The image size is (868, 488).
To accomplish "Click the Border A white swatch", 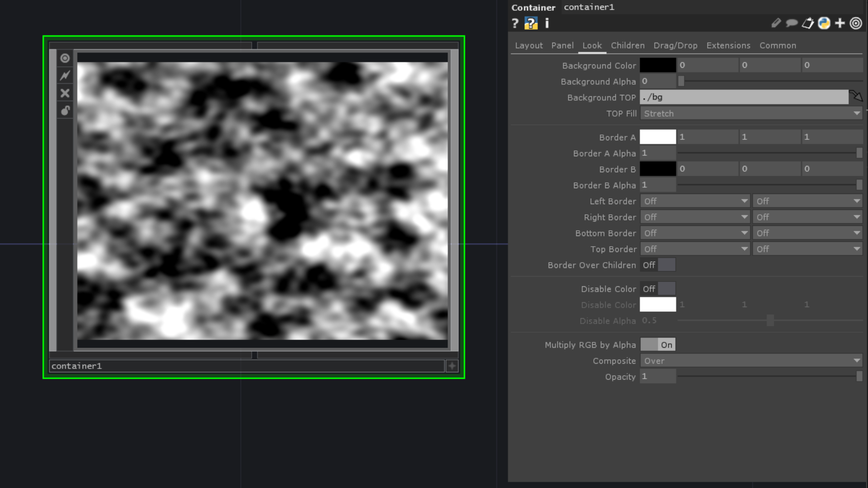I will (658, 137).
